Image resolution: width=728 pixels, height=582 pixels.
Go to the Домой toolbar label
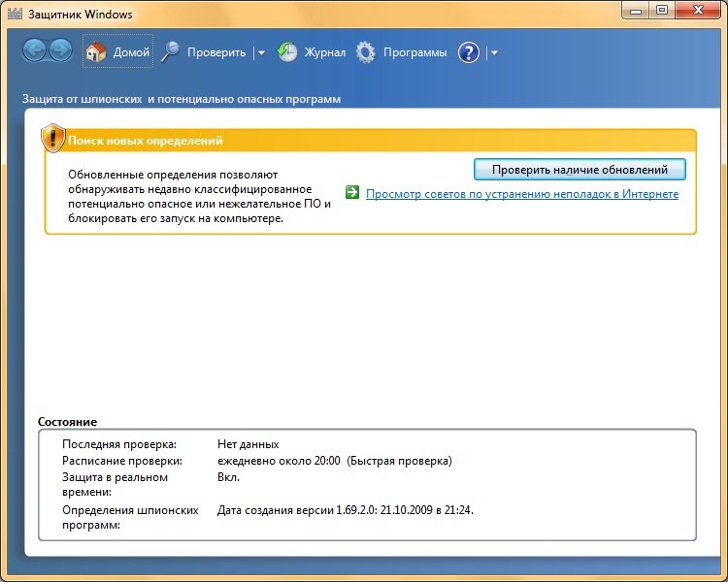131,52
